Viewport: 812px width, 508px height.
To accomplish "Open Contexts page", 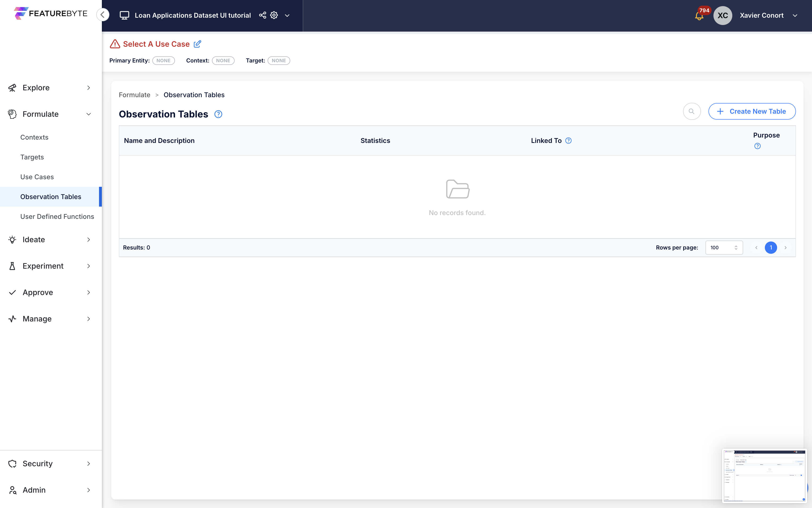I will click(34, 137).
